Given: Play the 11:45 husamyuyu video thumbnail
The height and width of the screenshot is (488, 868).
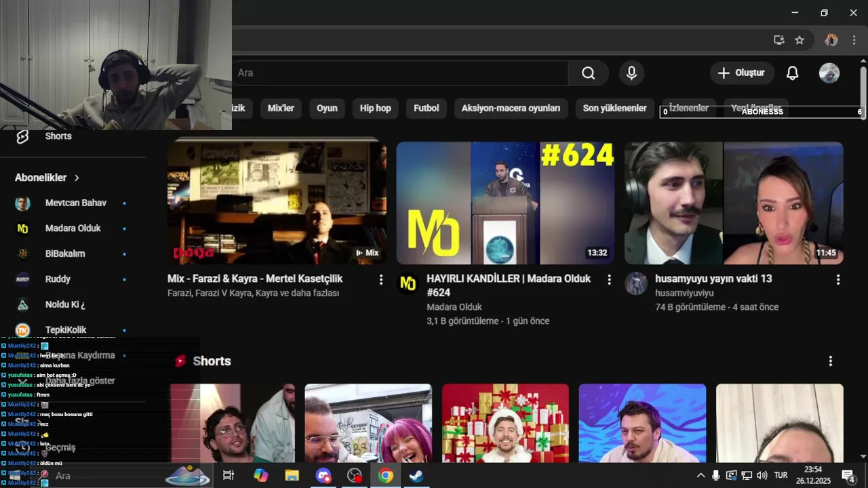Looking at the screenshot, I should [734, 203].
